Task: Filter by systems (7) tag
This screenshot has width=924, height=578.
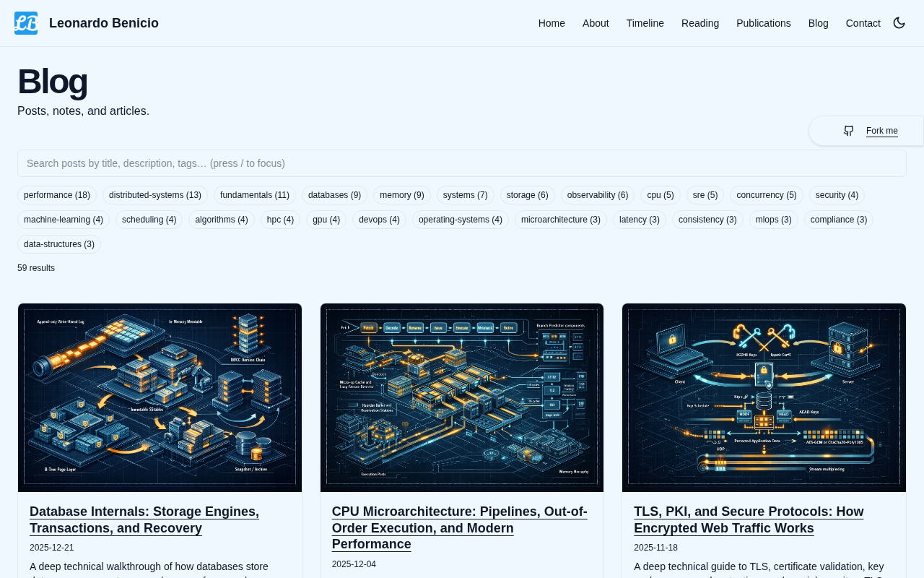Action: [466, 195]
